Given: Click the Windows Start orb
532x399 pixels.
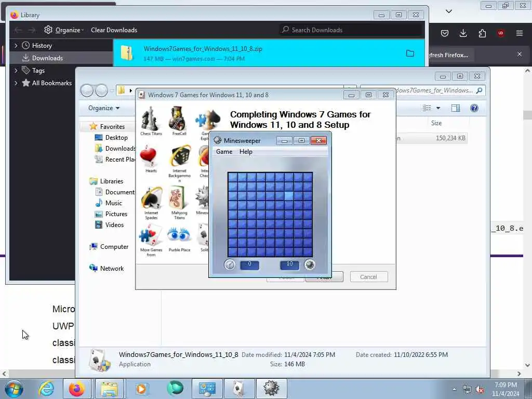Looking at the screenshot, I should coord(14,389).
